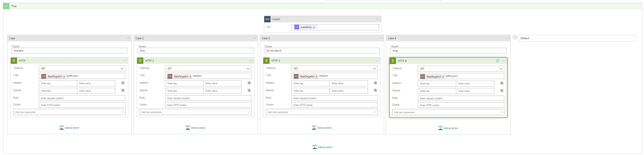Switch HTTP 2 Queries to text mode icon
Image resolution: width=644 pixels, height=155 pixels.
click(x=249, y=90)
